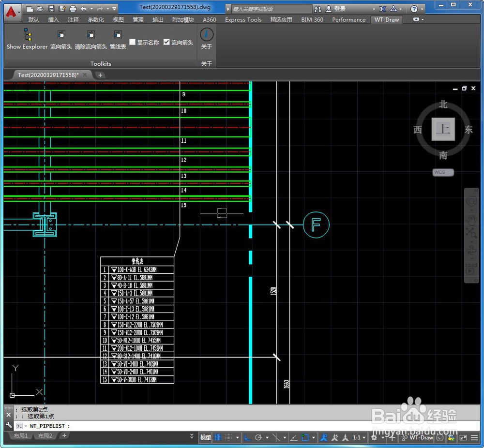Click the Autodesk A360 triangle icon
The width and height of the screenshot is (484, 448).
tap(393, 9)
